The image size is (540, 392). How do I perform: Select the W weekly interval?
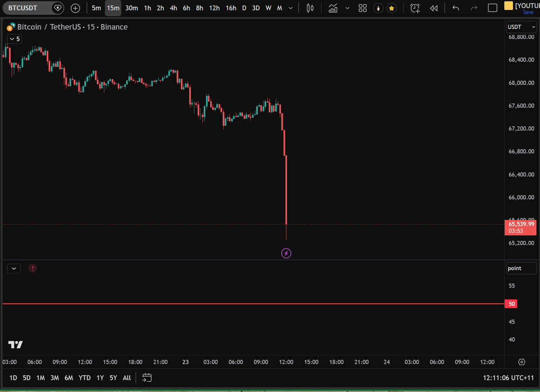tap(269, 8)
